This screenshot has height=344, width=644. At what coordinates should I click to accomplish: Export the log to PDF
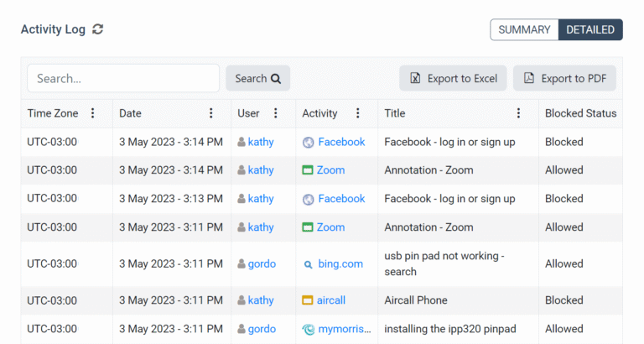coord(564,78)
